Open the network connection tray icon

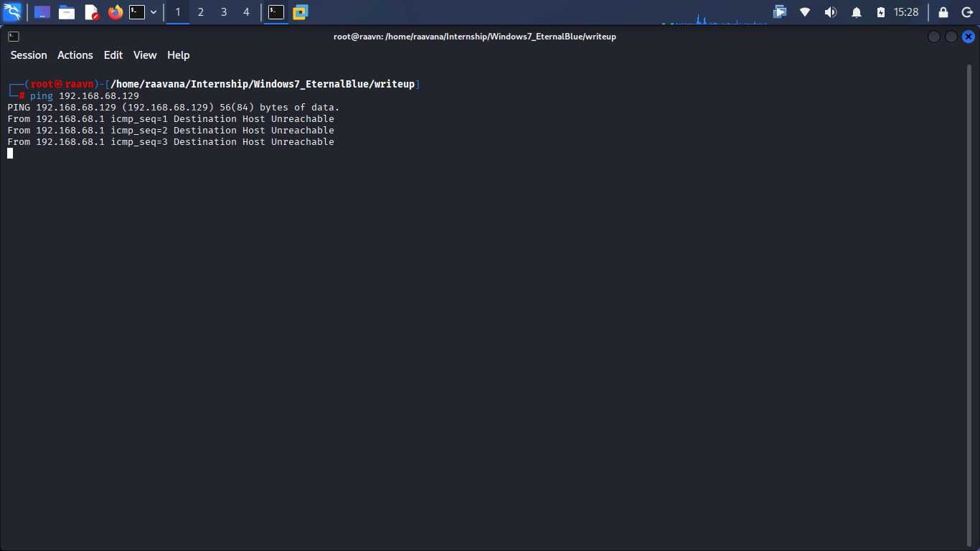805,12
